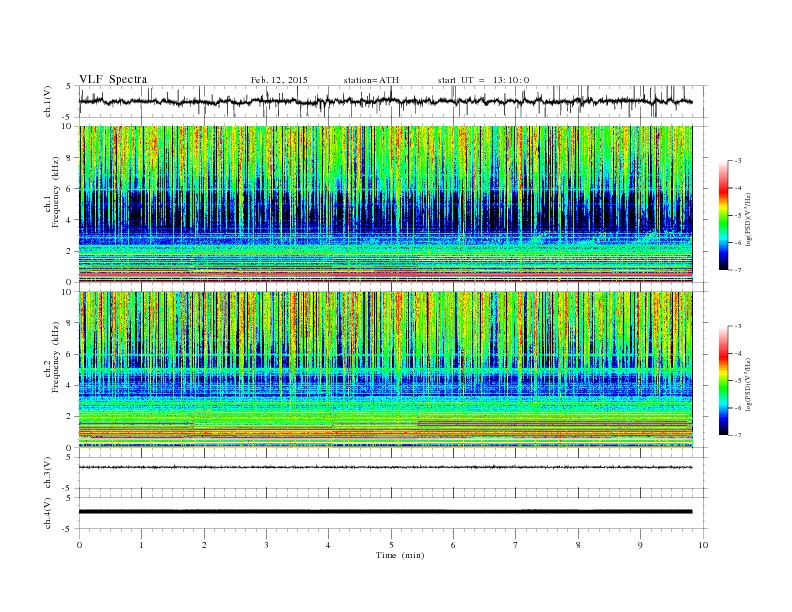
Task: Click the ch.3 voltage trace
Action: point(385,467)
